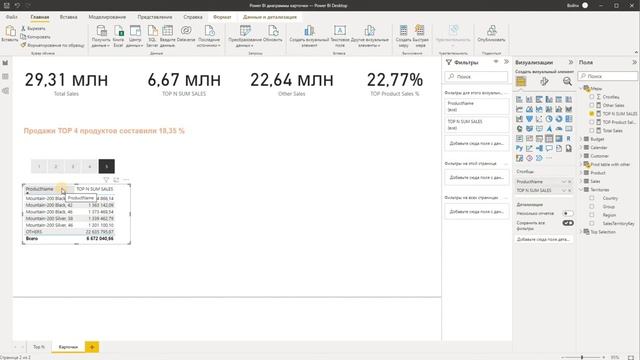Click the Dataverse icon
640x360 pixels.
[186, 31]
